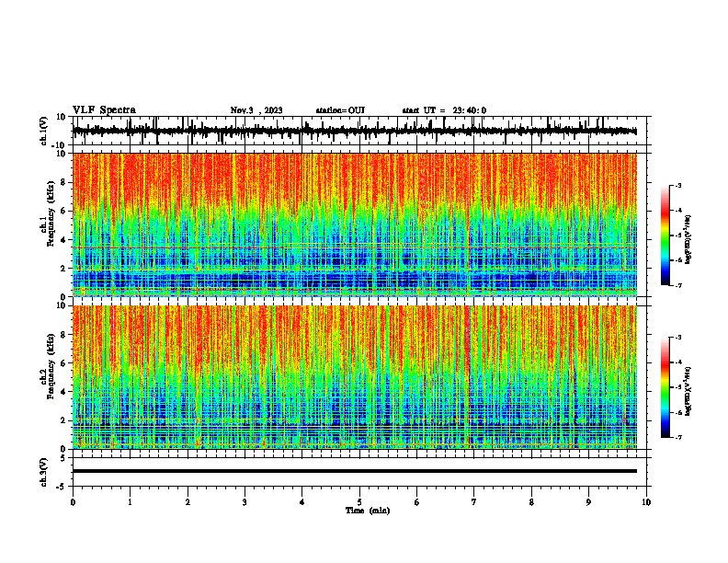Select the "Nov.3 , 2023" date text
728x563 pixels.
pos(256,110)
